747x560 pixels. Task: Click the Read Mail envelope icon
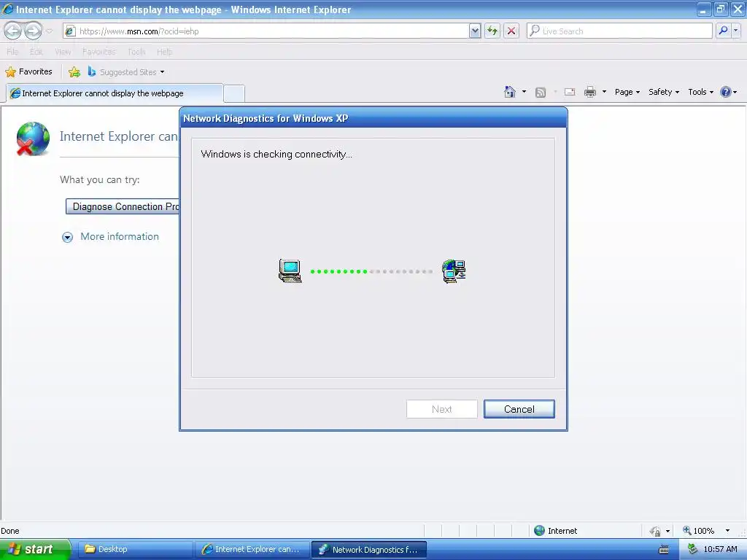click(x=570, y=92)
